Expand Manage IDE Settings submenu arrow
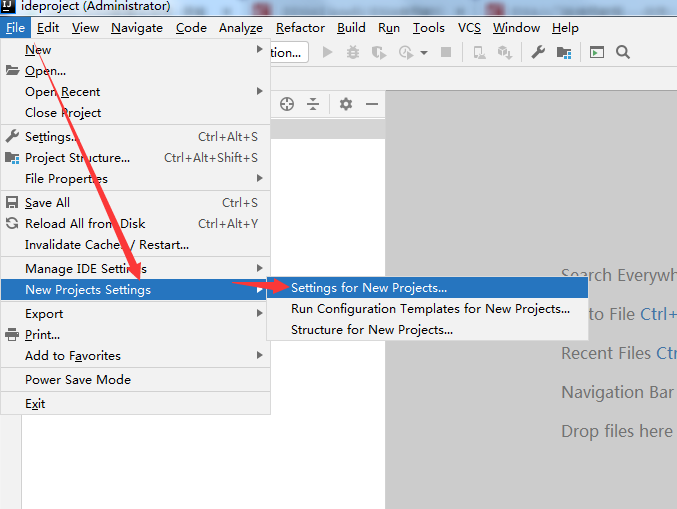 click(x=259, y=268)
